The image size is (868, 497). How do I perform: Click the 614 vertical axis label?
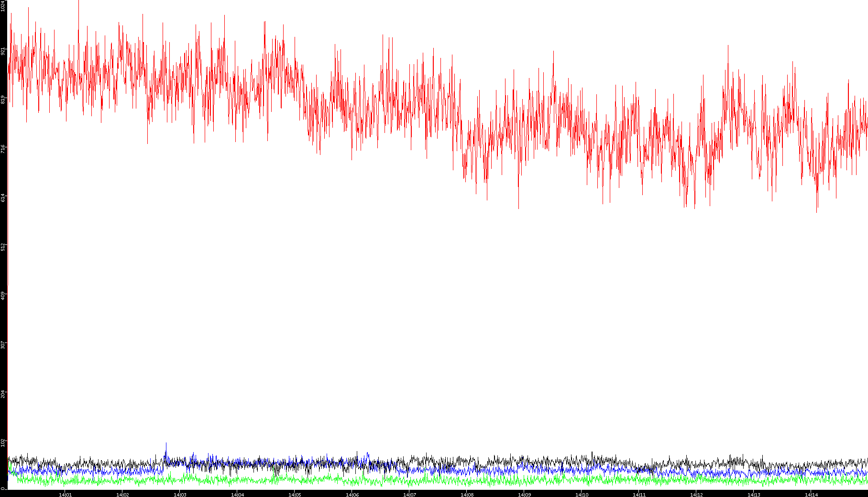[x=3, y=198]
